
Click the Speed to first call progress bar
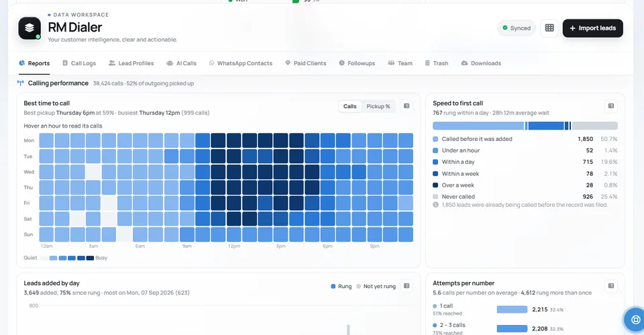pyautogui.click(x=525, y=126)
